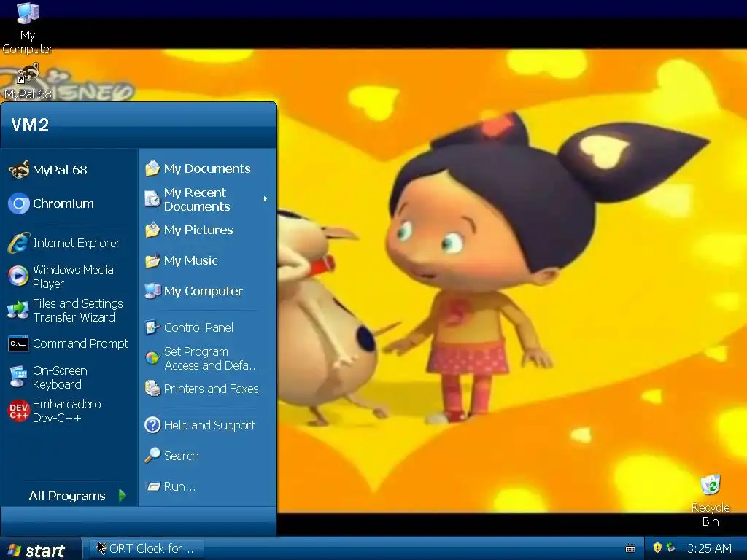Click the keyboard icon in the taskbar

click(630, 548)
